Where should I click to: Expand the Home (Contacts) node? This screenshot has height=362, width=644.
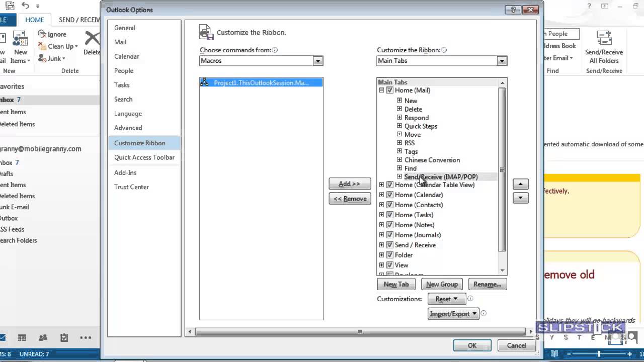pyautogui.click(x=381, y=205)
